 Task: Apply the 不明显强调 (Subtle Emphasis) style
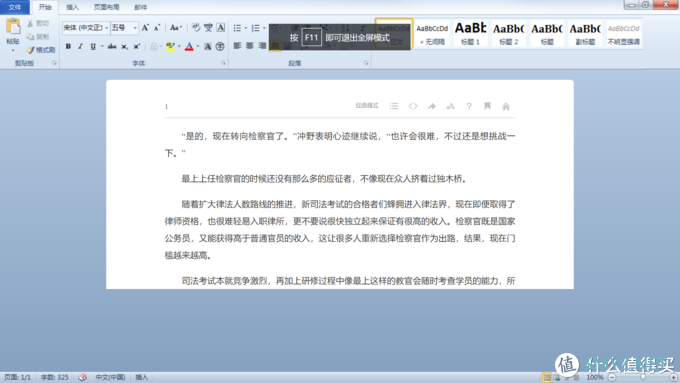click(623, 34)
